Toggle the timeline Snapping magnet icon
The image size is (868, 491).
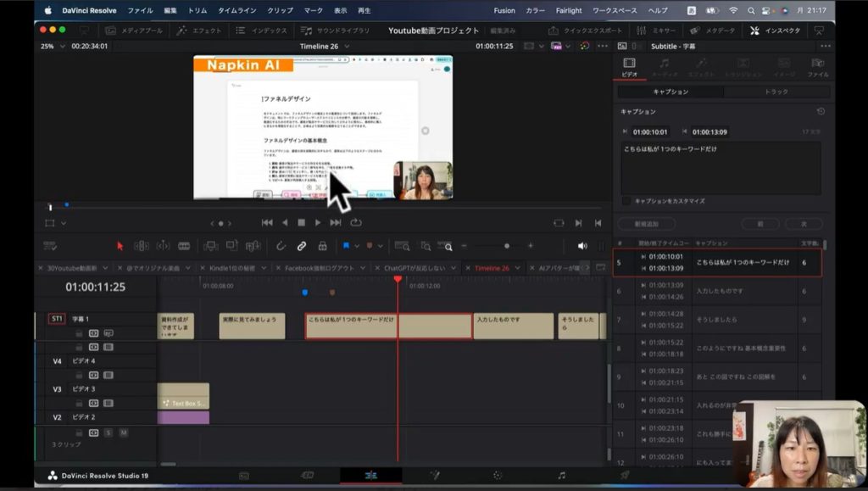tap(281, 246)
